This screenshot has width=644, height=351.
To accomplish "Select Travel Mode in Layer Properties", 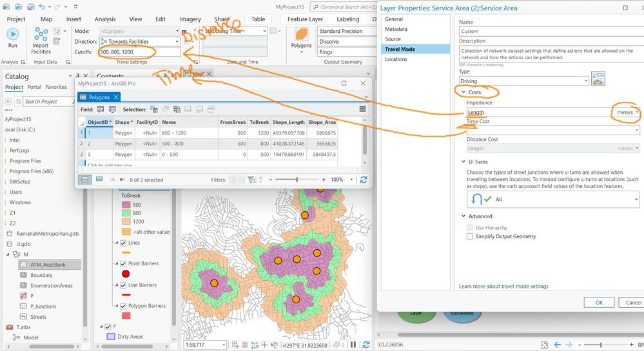I will coord(416,49).
